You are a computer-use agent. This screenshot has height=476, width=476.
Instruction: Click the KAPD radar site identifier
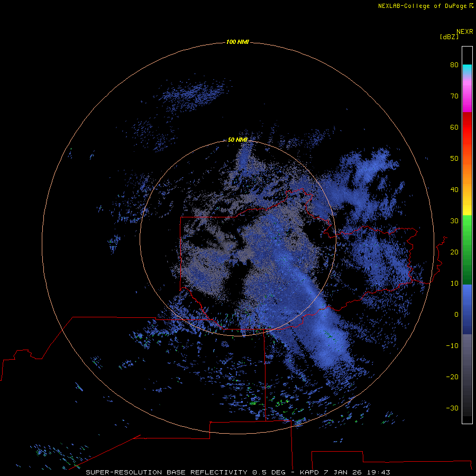tap(309, 472)
